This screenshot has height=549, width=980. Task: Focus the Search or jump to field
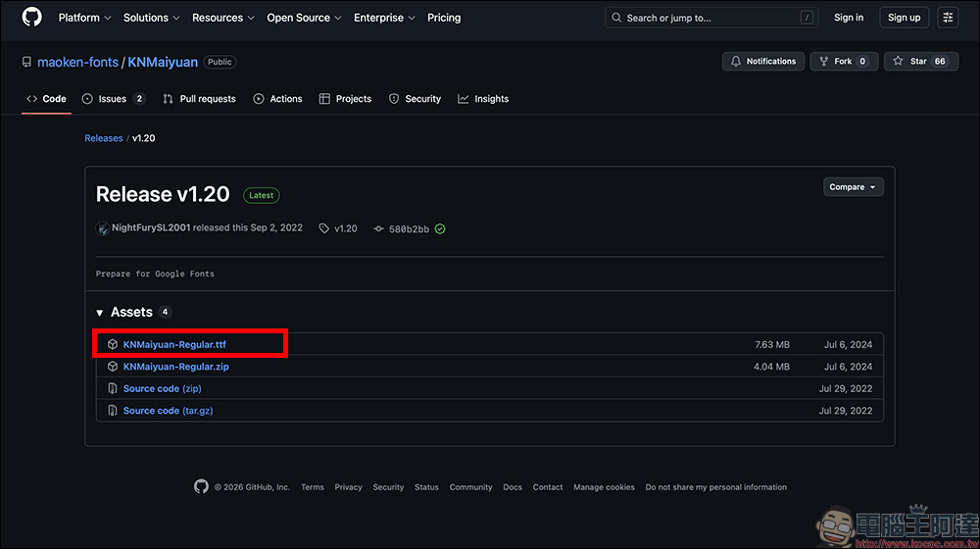(711, 18)
